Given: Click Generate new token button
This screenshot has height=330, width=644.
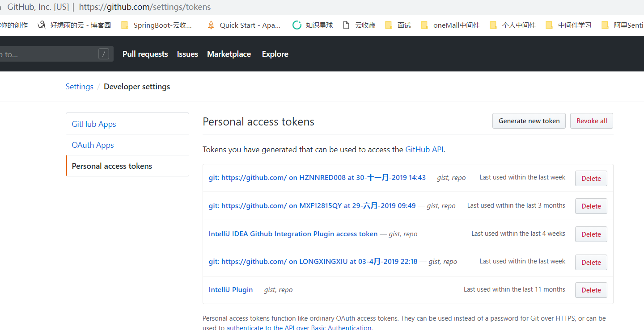Looking at the screenshot, I should (x=529, y=121).
